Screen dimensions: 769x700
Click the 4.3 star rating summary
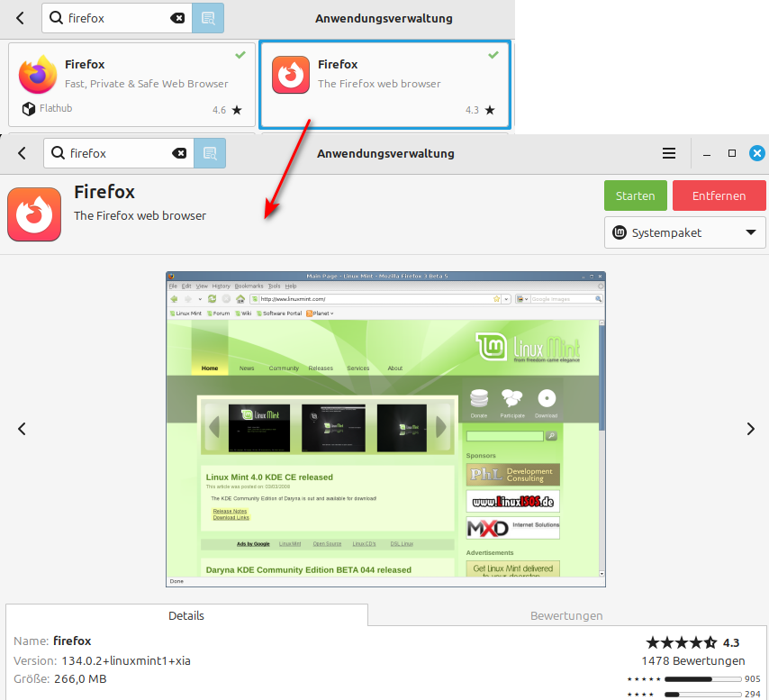(692, 642)
